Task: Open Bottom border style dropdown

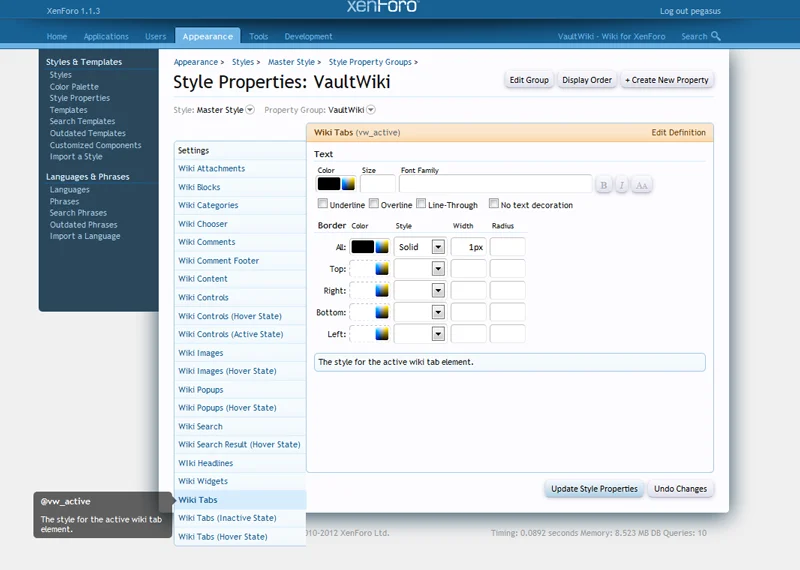Action: point(420,312)
